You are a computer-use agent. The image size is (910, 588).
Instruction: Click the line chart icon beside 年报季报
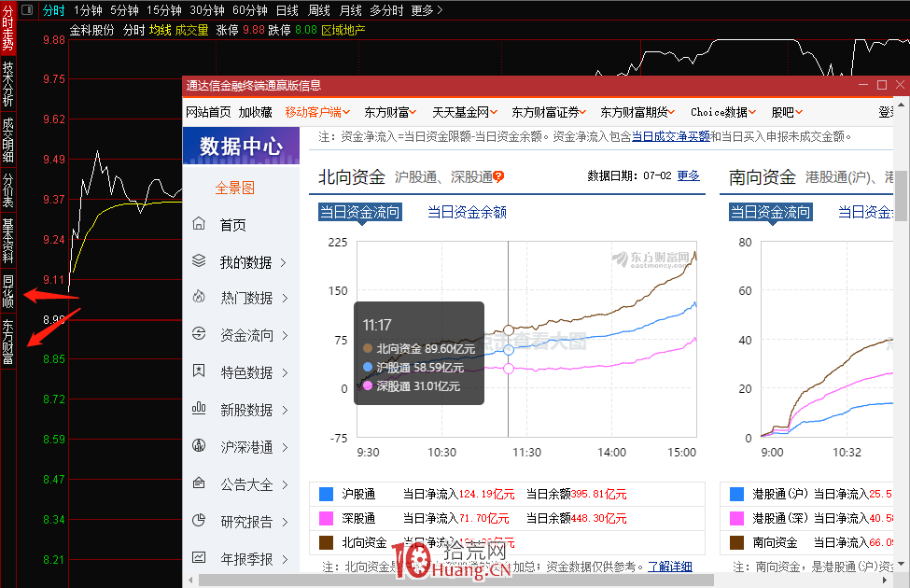tap(199, 557)
